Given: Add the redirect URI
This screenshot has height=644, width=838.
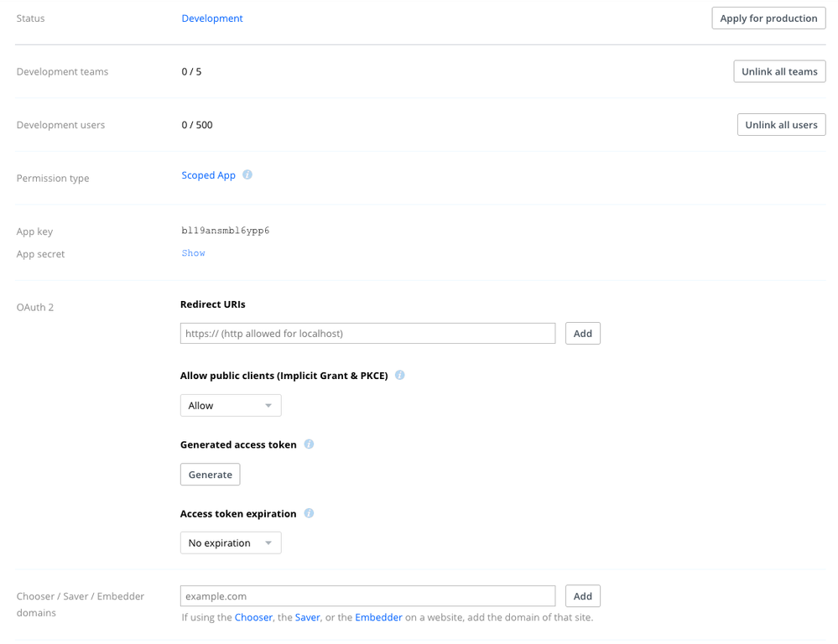Looking at the screenshot, I should (x=582, y=334).
